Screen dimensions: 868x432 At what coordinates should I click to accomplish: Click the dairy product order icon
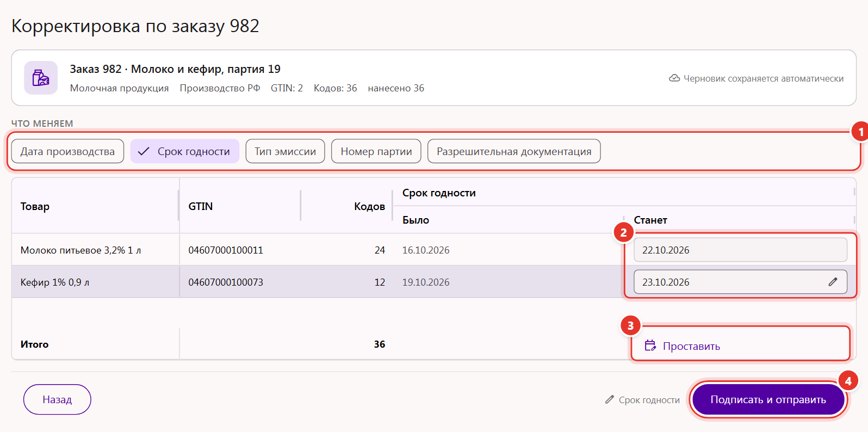tap(41, 78)
